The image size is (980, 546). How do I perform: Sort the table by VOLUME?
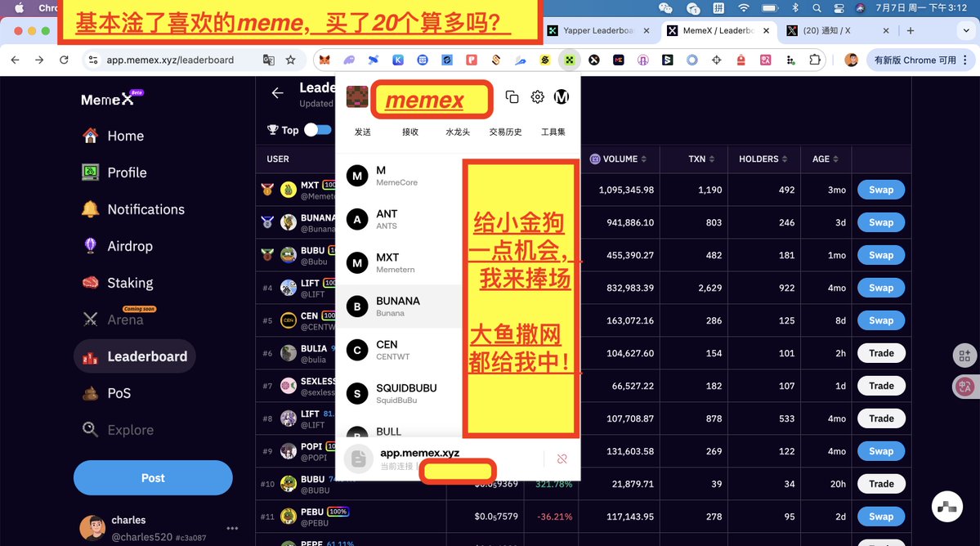619,159
